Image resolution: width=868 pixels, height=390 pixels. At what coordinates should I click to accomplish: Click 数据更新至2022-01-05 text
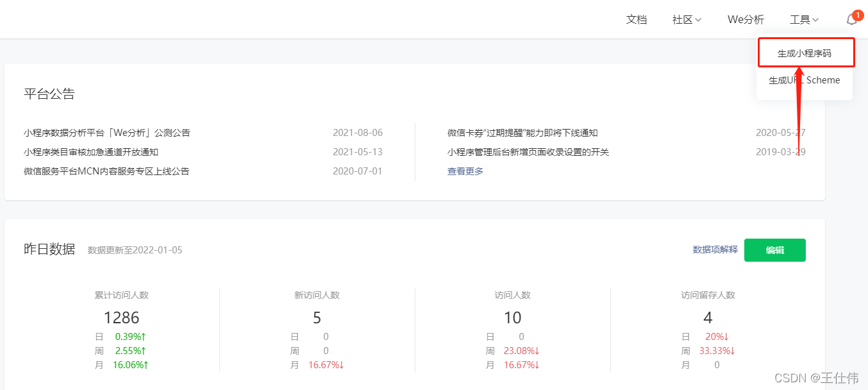click(135, 250)
